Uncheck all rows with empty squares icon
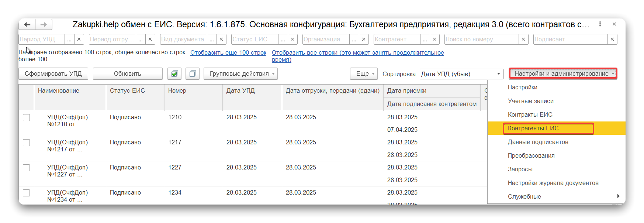The height and width of the screenshot is (223, 644). pyautogui.click(x=193, y=74)
